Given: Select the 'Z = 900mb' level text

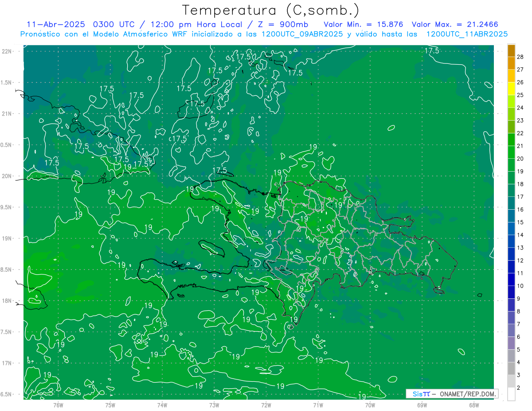Looking at the screenshot, I should tap(284, 24).
